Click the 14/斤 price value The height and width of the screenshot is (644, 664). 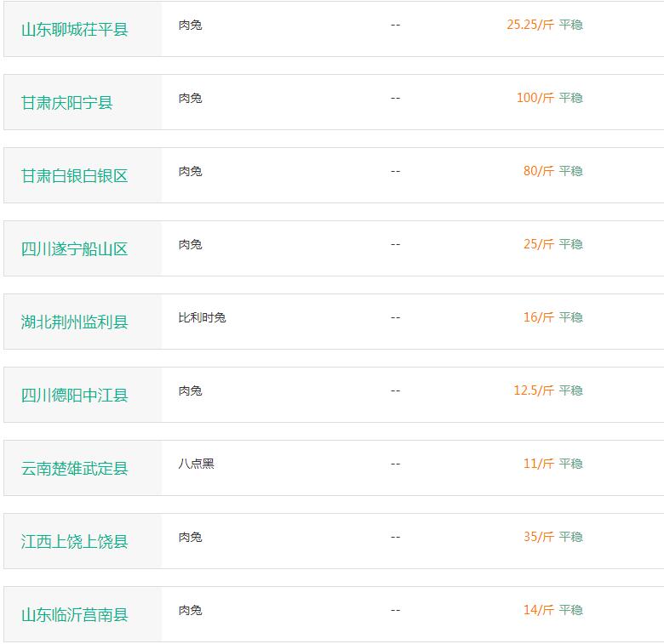click(538, 610)
